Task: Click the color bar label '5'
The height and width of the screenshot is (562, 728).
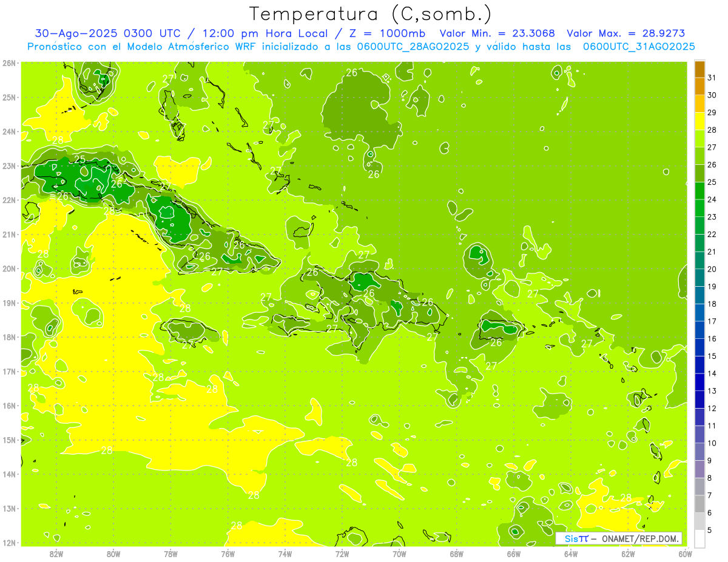Action: 710,530
